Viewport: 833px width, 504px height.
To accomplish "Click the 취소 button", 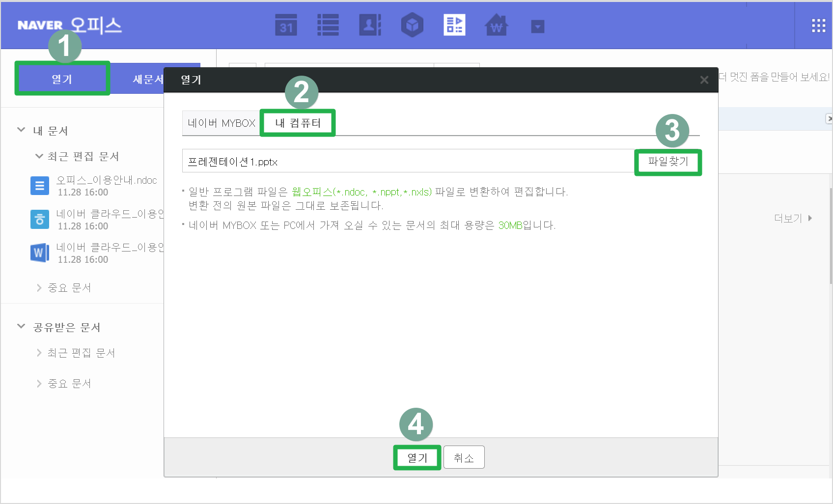I will tap(464, 457).
